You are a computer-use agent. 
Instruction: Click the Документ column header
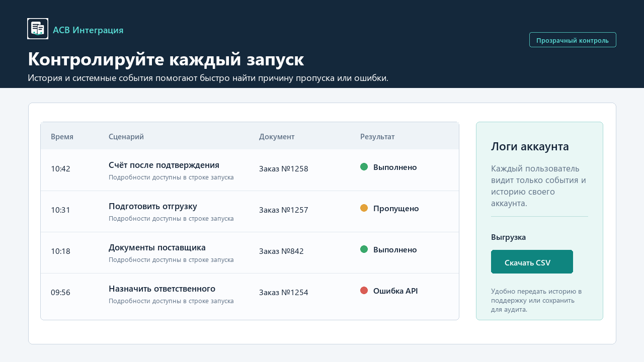click(x=277, y=137)
